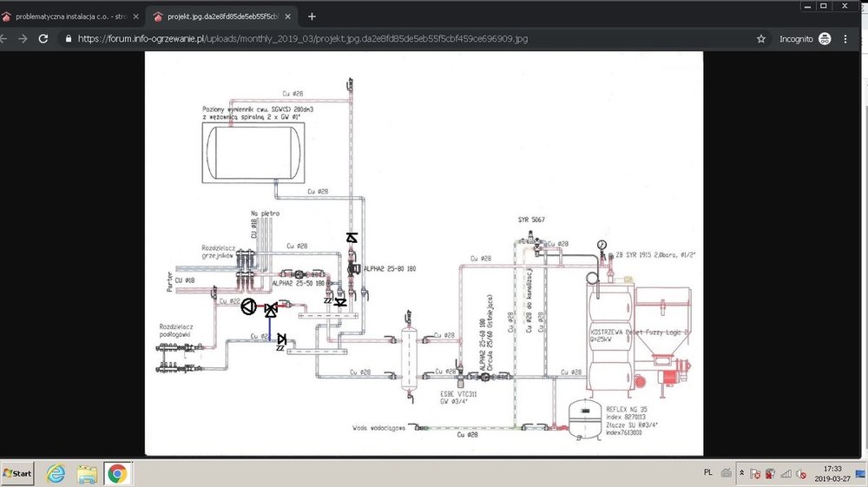This screenshot has height=487, width=868.
Task: Open the Windows Start menu
Action: [17, 474]
